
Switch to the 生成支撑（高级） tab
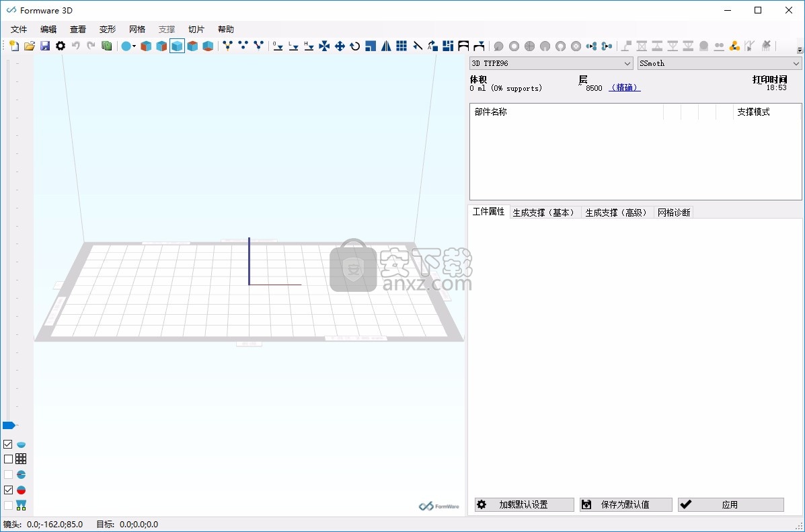[617, 213]
